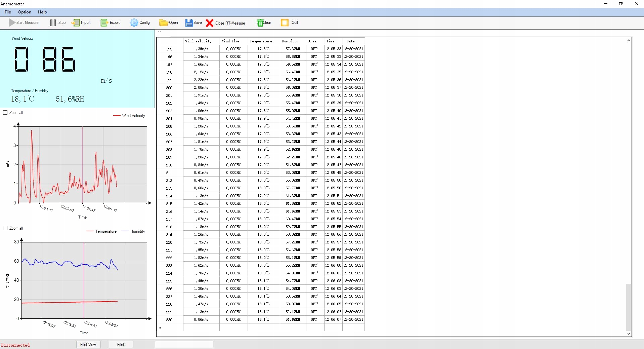The width and height of the screenshot is (644, 349).
Task: Click the vertical scrollbar thumb of table
Action: point(629,307)
